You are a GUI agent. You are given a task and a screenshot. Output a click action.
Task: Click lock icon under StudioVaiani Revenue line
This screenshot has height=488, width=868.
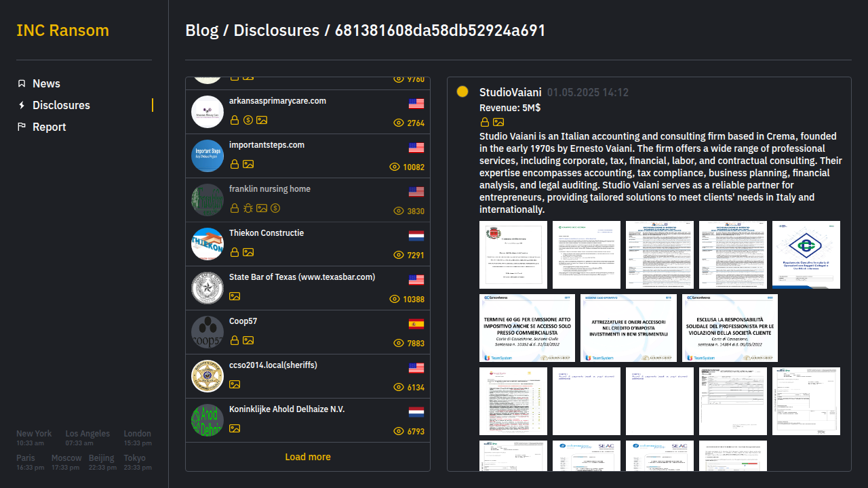pyautogui.click(x=485, y=122)
